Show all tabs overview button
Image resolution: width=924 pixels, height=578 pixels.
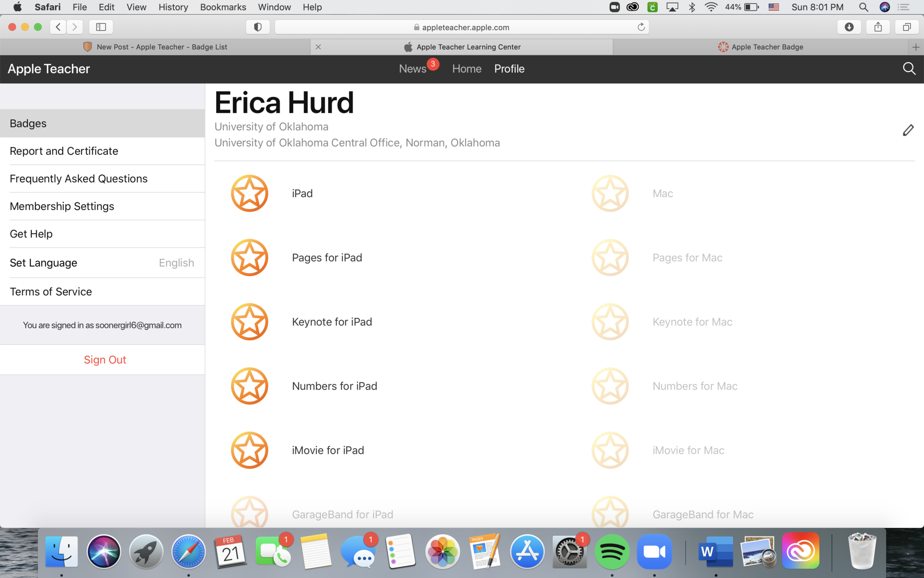tap(906, 27)
